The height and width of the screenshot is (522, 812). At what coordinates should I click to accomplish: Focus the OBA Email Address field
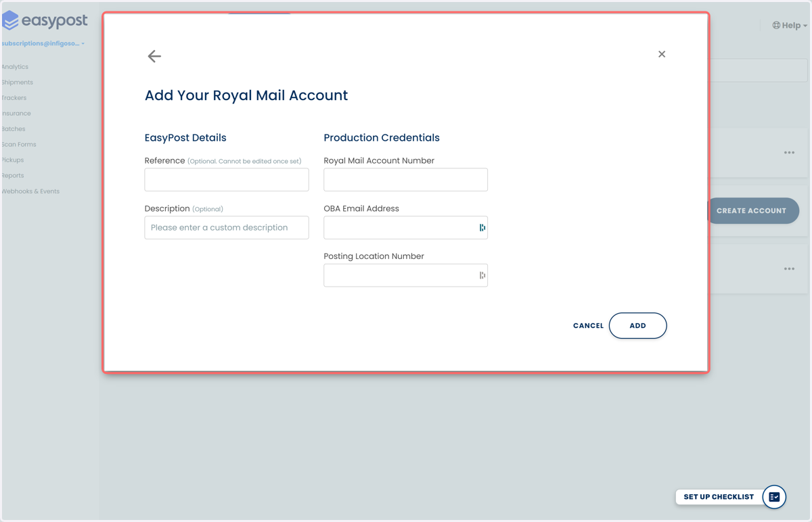tap(405, 228)
